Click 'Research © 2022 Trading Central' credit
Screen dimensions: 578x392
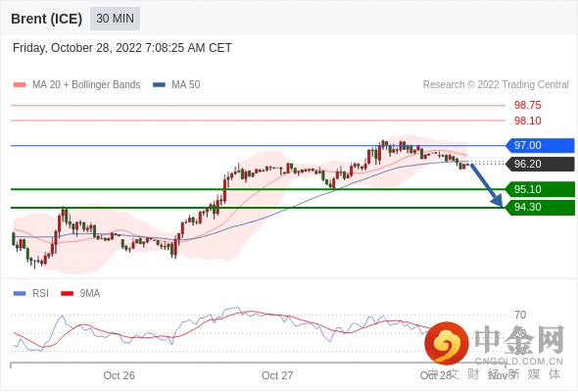(x=496, y=85)
